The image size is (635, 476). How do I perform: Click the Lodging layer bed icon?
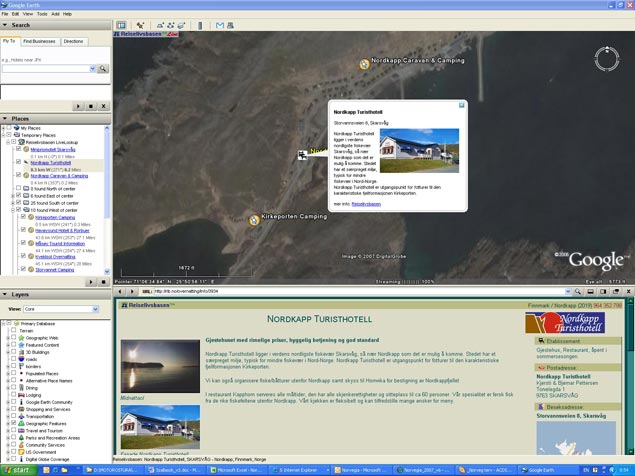(21, 395)
